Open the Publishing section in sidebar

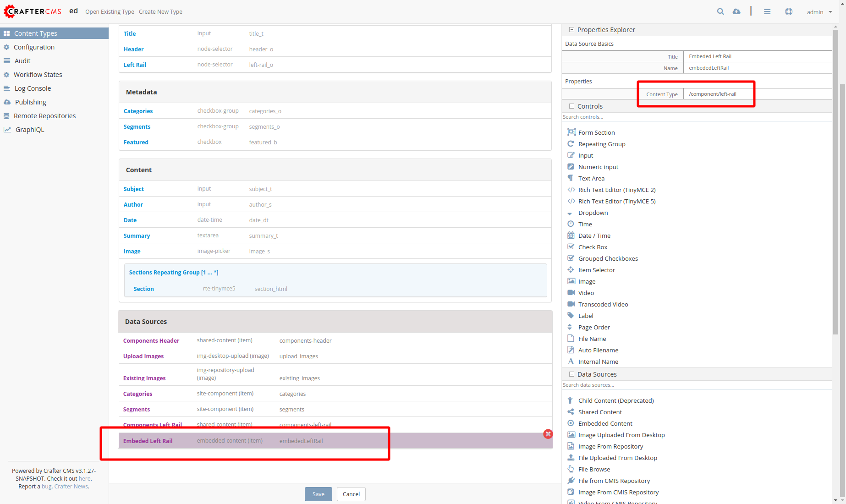[30, 102]
